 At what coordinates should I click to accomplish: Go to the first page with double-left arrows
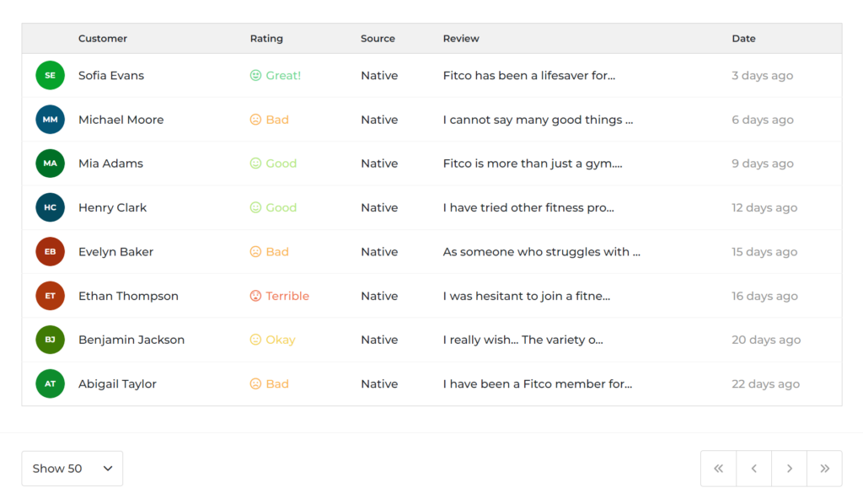(718, 469)
